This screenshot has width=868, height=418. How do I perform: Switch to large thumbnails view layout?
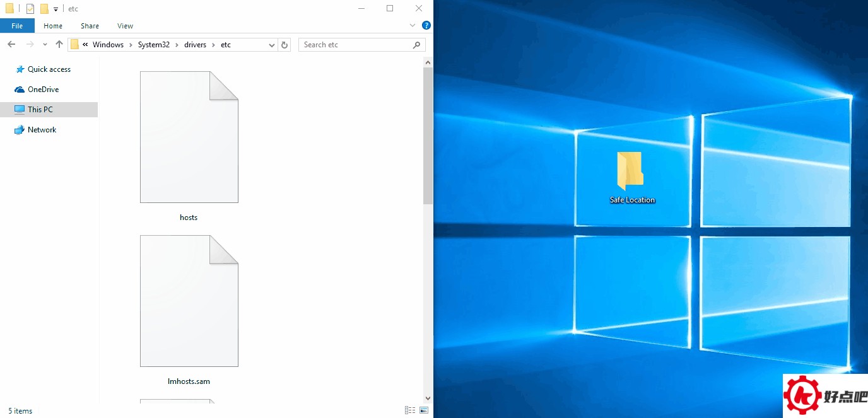[x=423, y=410]
